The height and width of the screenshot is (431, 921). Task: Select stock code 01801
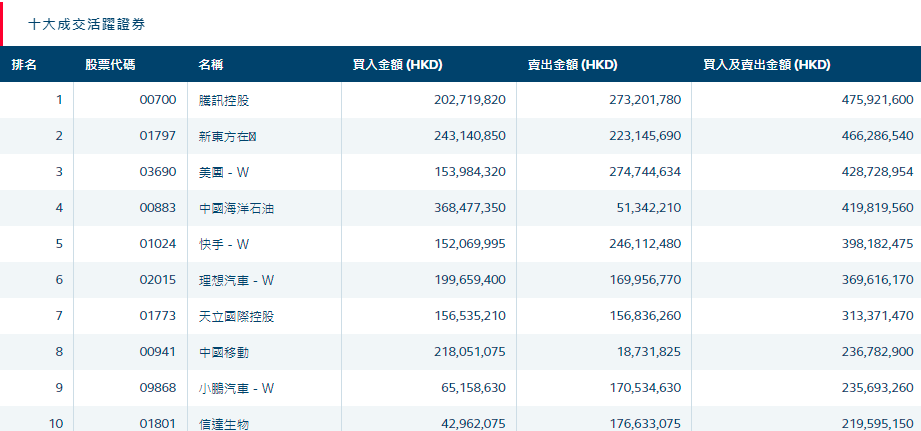click(x=158, y=423)
